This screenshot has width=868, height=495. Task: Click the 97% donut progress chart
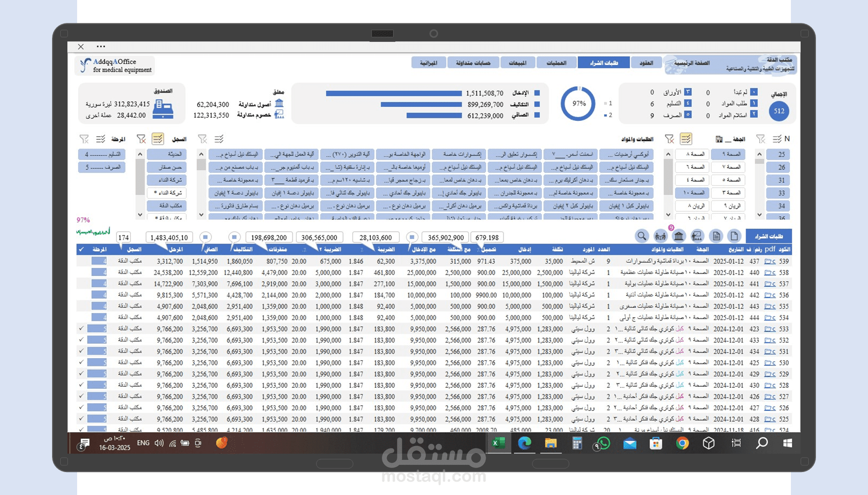click(578, 104)
